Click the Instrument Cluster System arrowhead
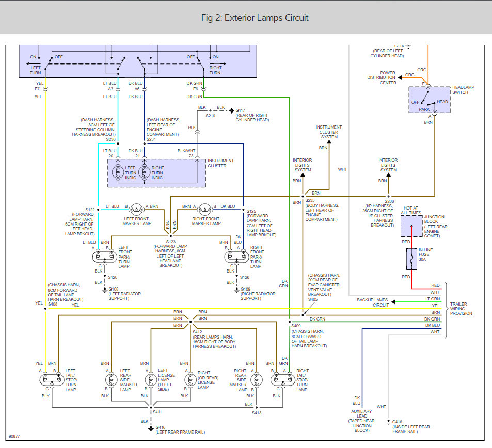 329,142
